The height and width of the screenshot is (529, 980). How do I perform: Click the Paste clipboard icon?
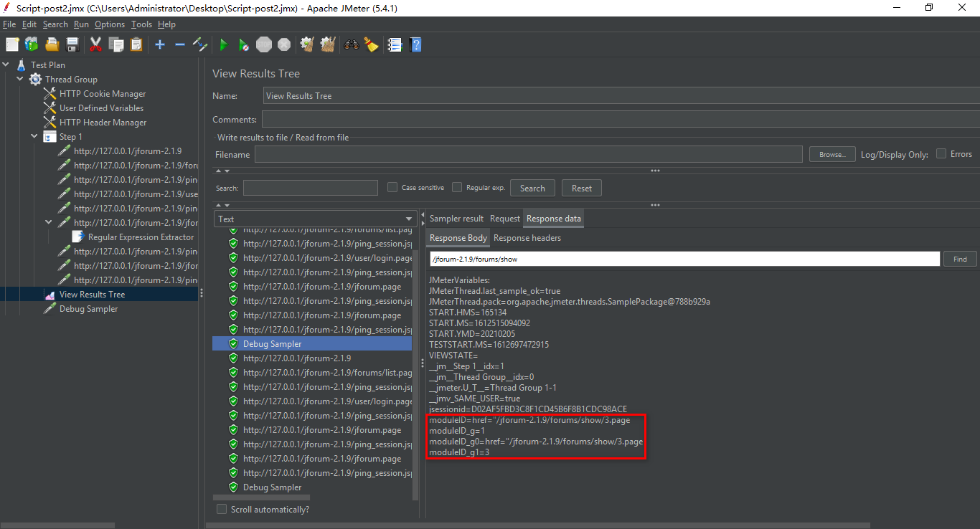tap(136, 44)
